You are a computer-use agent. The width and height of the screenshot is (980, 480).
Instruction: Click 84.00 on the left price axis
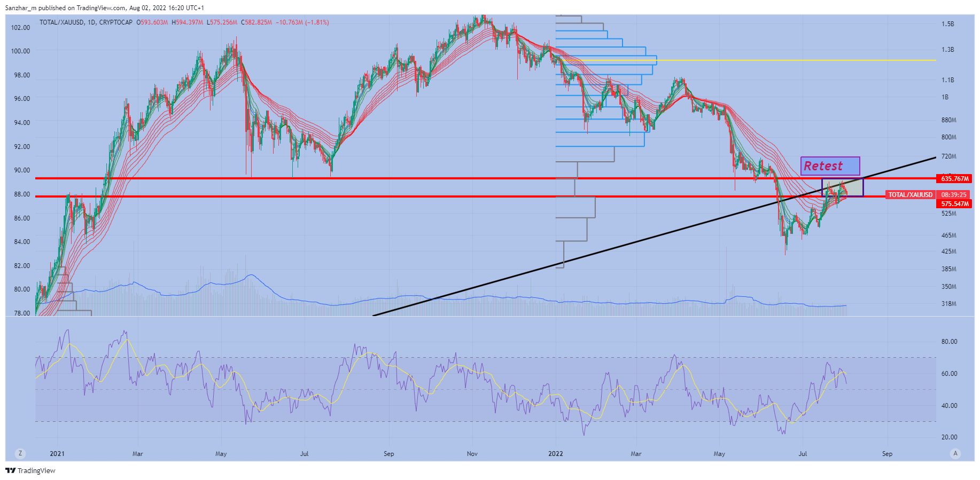[22, 242]
